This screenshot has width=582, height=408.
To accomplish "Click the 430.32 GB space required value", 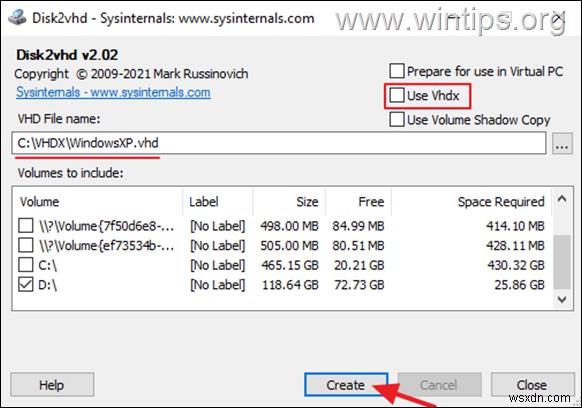I will [516, 265].
